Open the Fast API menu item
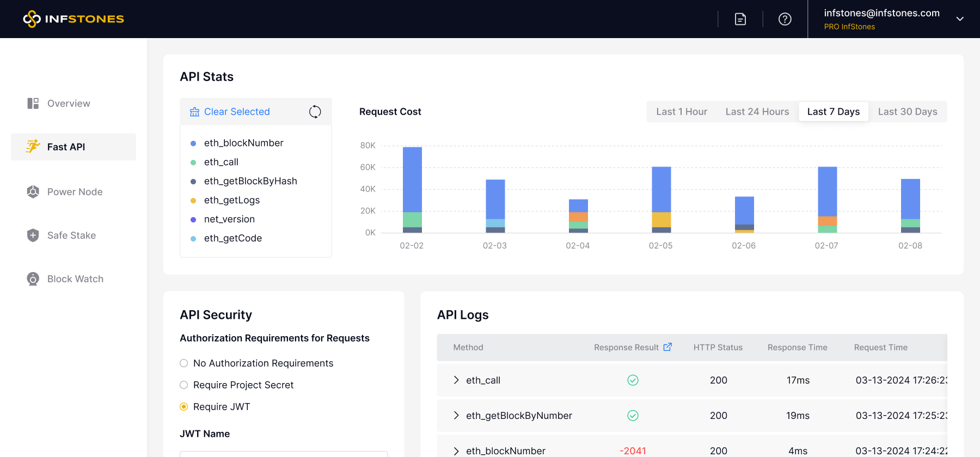The width and height of the screenshot is (980, 457). point(73,147)
